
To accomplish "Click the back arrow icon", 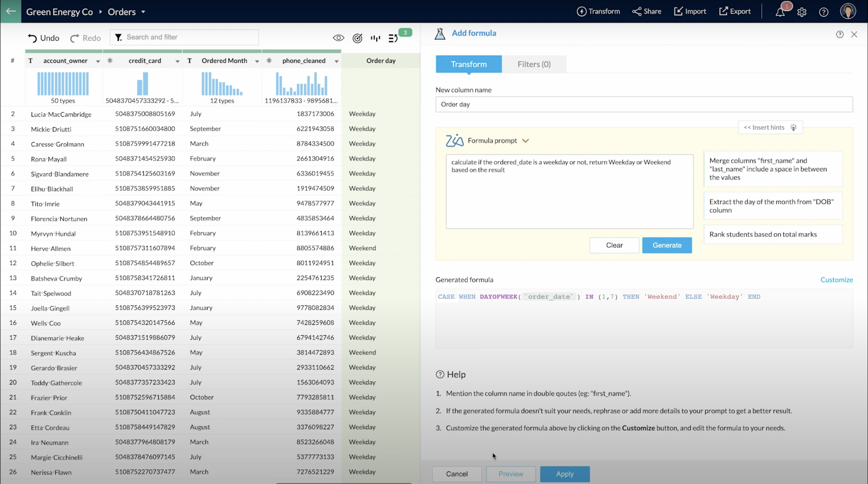I will pyautogui.click(x=10, y=11).
